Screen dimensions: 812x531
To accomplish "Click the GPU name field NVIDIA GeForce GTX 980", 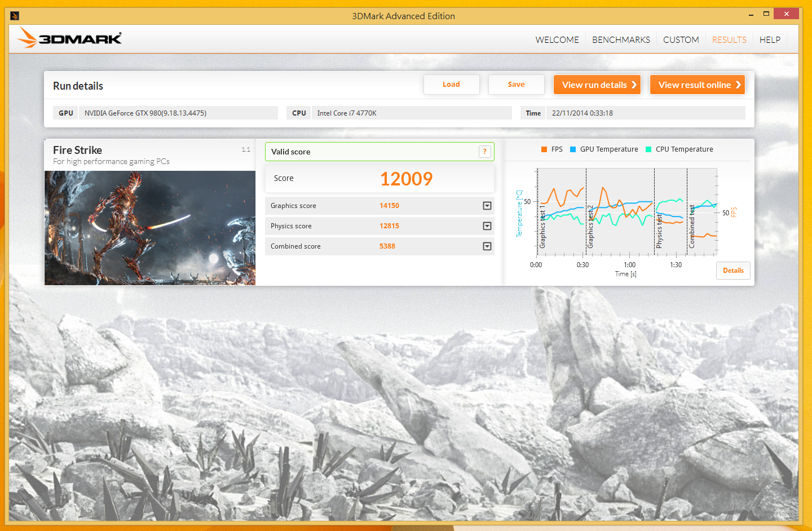I will pyautogui.click(x=178, y=113).
